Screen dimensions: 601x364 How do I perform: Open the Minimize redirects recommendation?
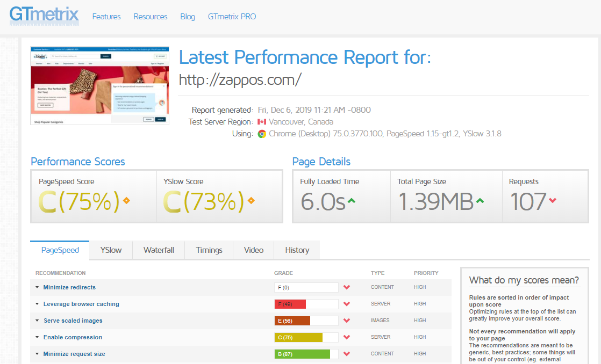coord(69,287)
